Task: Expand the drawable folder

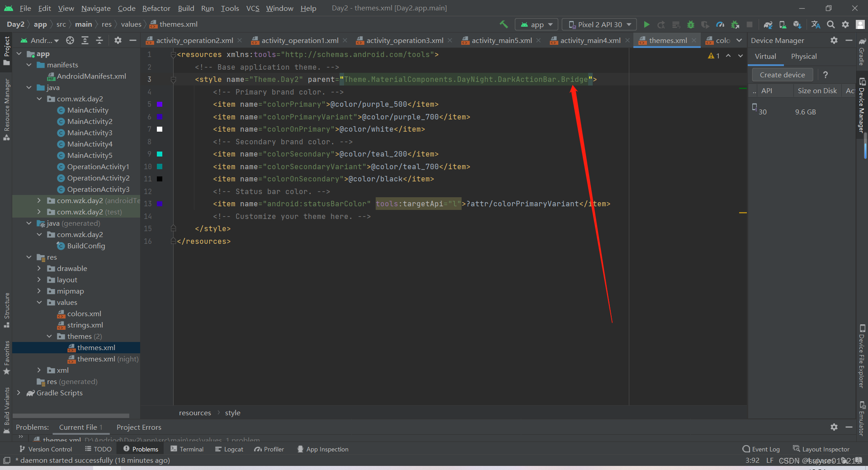Action: tap(40, 268)
